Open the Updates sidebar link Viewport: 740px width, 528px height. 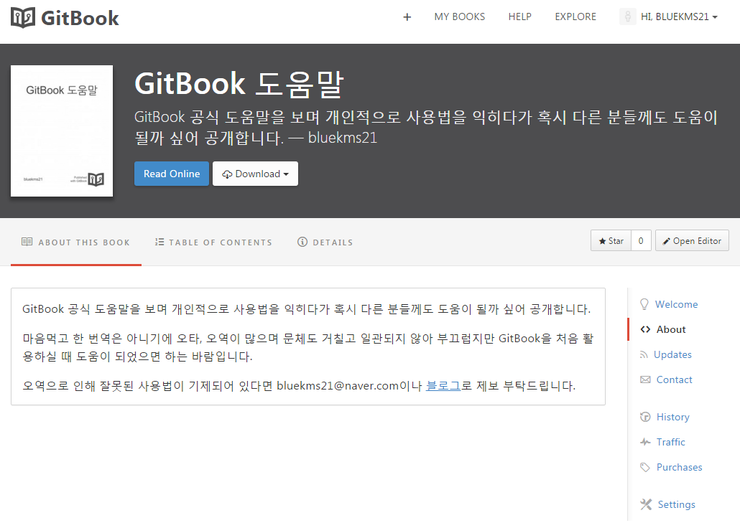coord(673,354)
